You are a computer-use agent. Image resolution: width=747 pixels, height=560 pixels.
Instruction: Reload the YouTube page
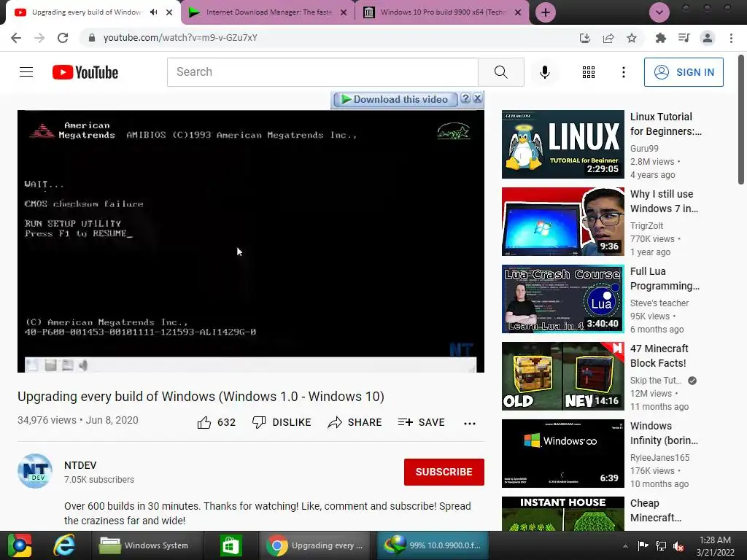coord(63,38)
